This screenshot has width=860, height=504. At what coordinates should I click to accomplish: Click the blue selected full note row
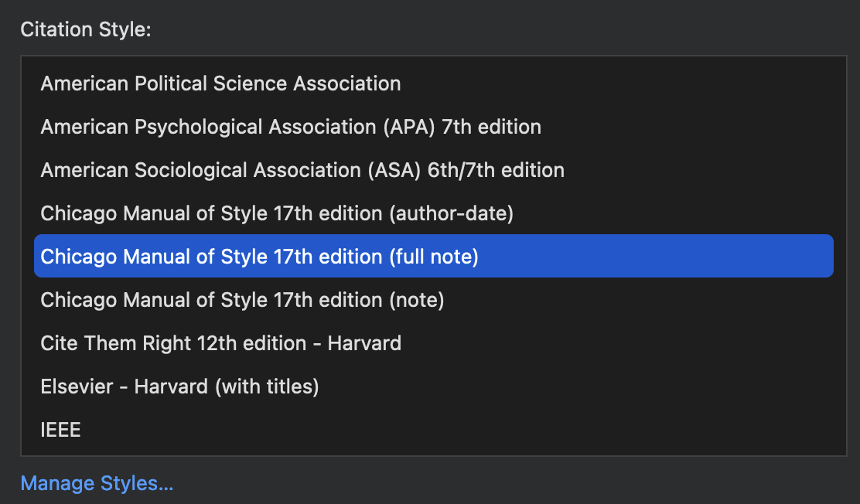433,257
